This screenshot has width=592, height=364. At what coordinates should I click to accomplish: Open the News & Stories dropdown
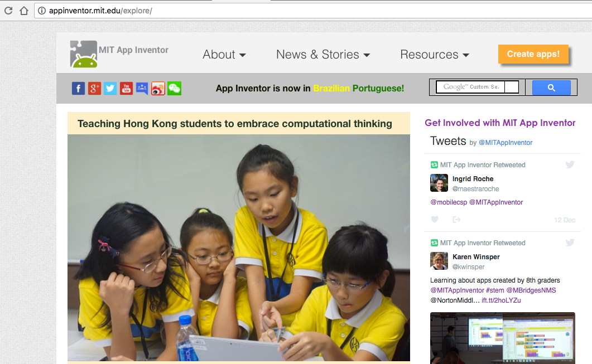[323, 54]
